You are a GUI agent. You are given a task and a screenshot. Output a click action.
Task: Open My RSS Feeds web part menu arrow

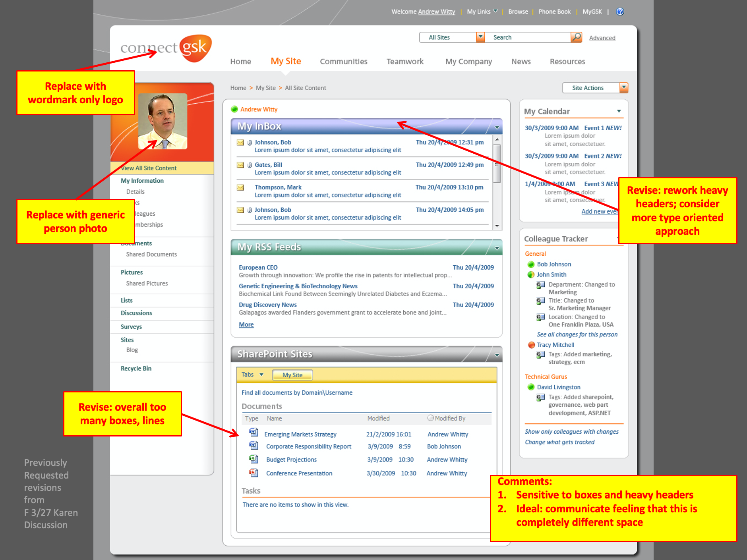(x=497, y=248)
